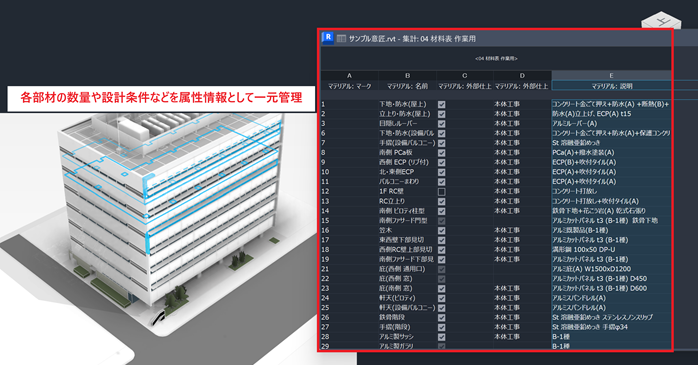
Task: Uncheck the checkbox for バルコニーまわり
Action: [x=441, y=182]
